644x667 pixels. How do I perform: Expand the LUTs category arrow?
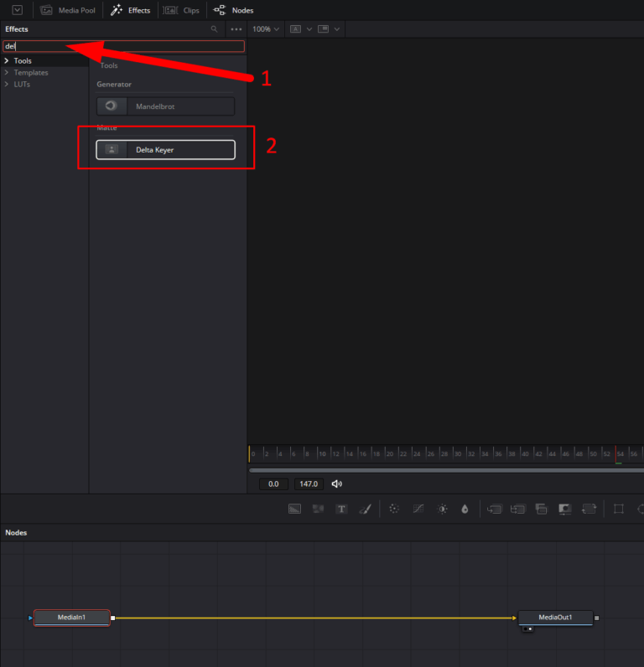[x=7, y=84]
